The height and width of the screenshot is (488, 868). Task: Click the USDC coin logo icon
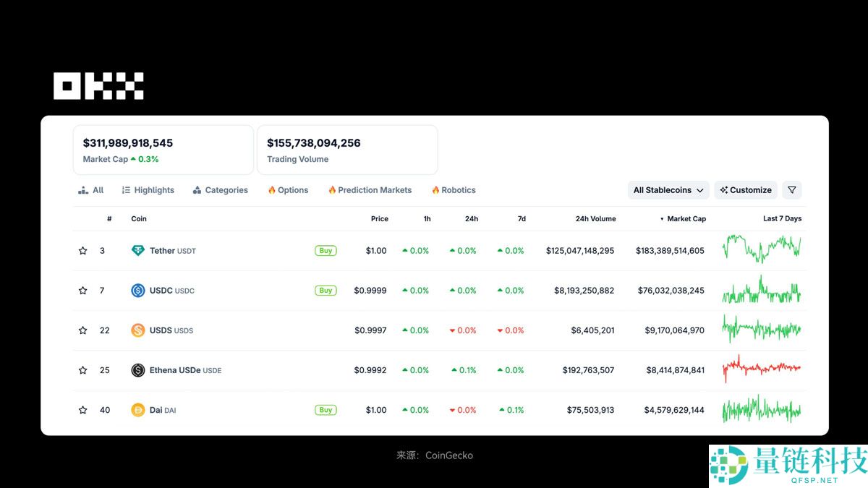click(137, 291)
